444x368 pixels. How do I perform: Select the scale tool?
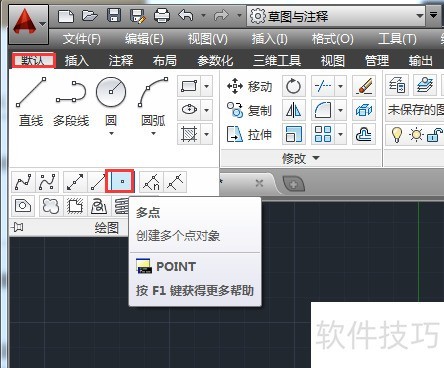coord(294,134)
